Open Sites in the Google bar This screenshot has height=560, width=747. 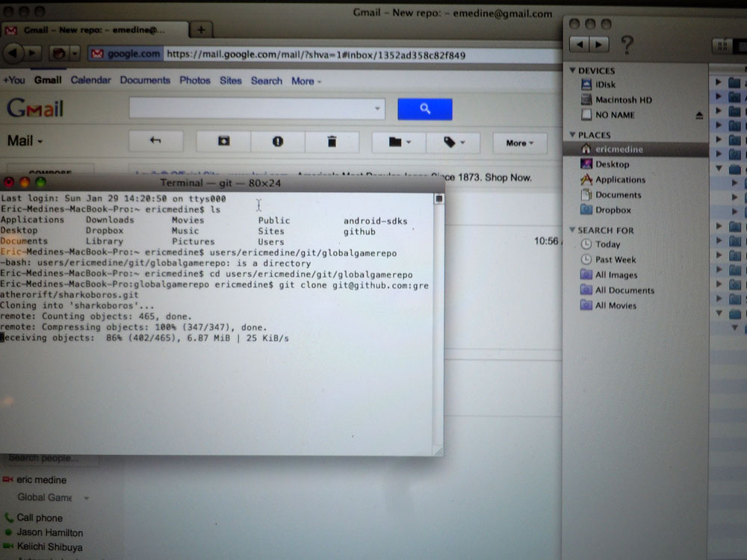tap(231, 81)
